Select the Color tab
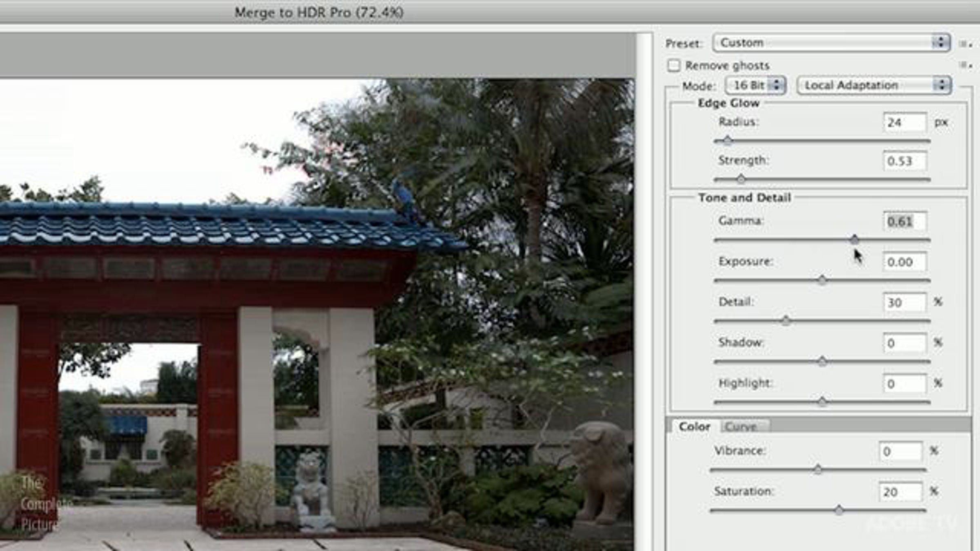The height and width of the screenshot is (551, 980). [x=694, y=427]
